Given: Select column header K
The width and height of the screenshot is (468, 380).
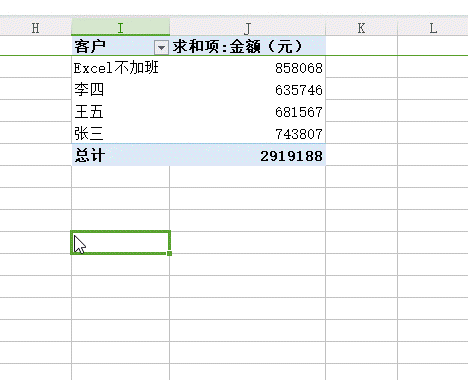Looking at the screenshot, I should coord(361,27).
